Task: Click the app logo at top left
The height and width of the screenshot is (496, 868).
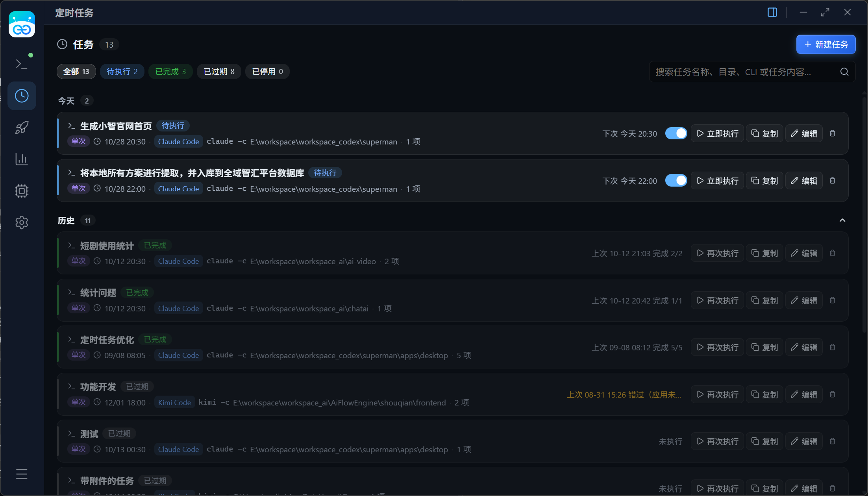Action: [x=22, y=24]
